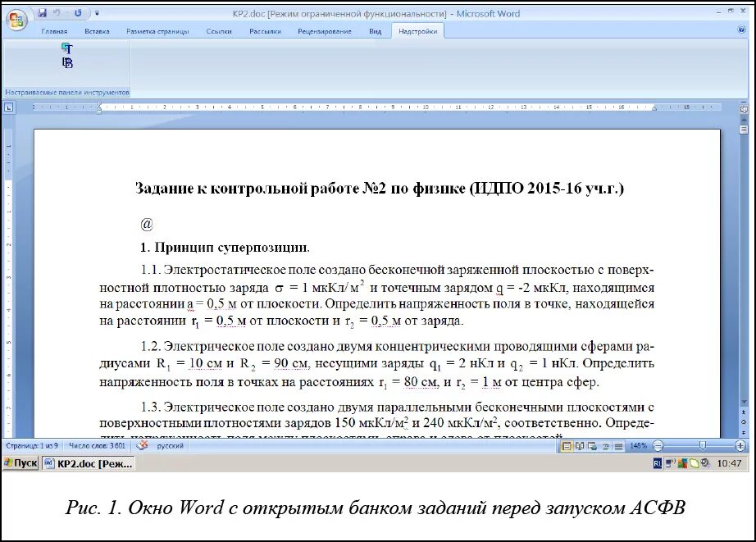Viewport: 756px width, 542px height.
Task: Switch to Outline view icon
Action: coord(606,446)
